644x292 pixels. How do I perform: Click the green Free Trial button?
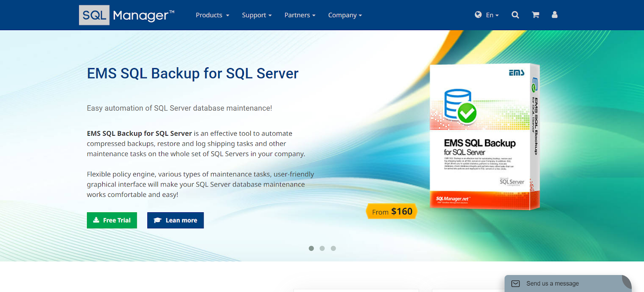(x=112, y=220)
